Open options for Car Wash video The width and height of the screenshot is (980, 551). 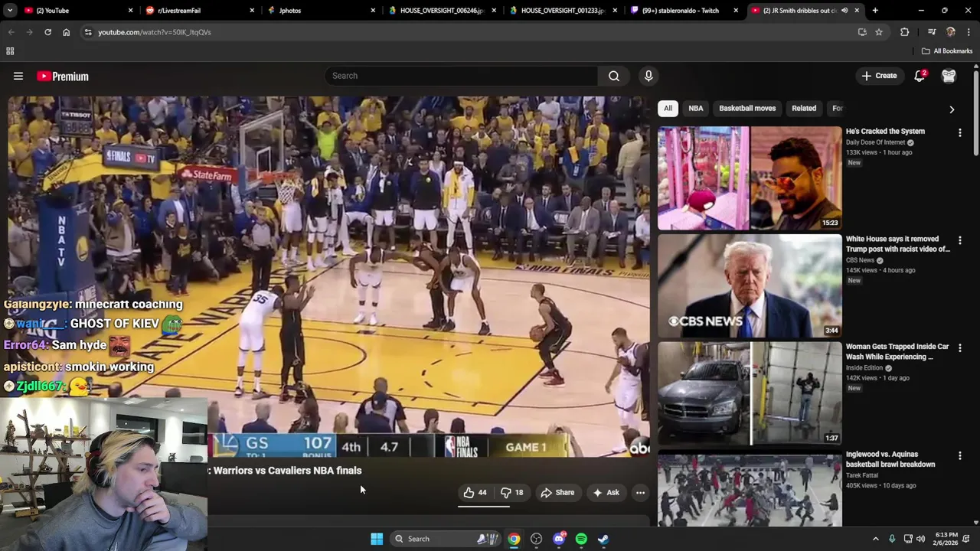(959, 348)
